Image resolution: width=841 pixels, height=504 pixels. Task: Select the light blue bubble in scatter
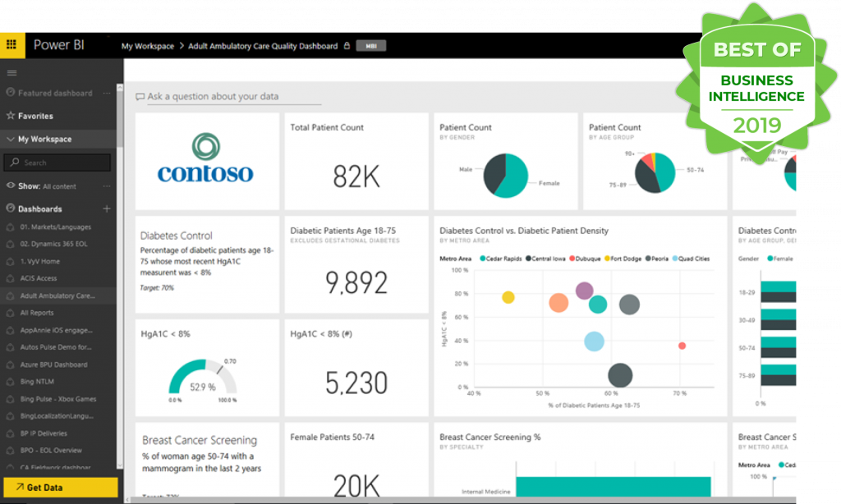tap(594, 341)
